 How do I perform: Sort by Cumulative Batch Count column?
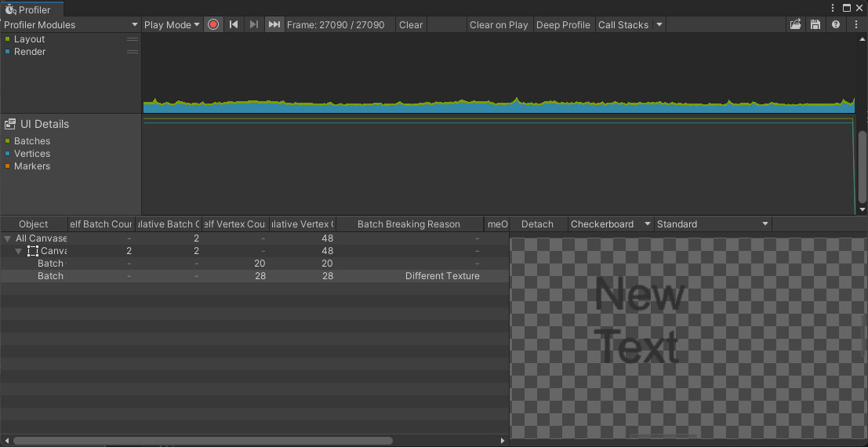(169, 224)
